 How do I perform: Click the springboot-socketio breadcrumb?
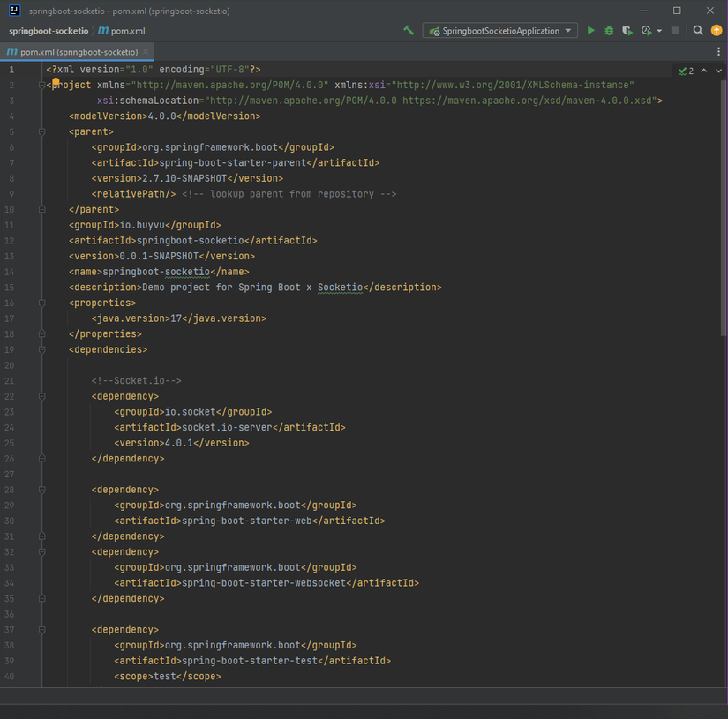click(x=47, y=29)
